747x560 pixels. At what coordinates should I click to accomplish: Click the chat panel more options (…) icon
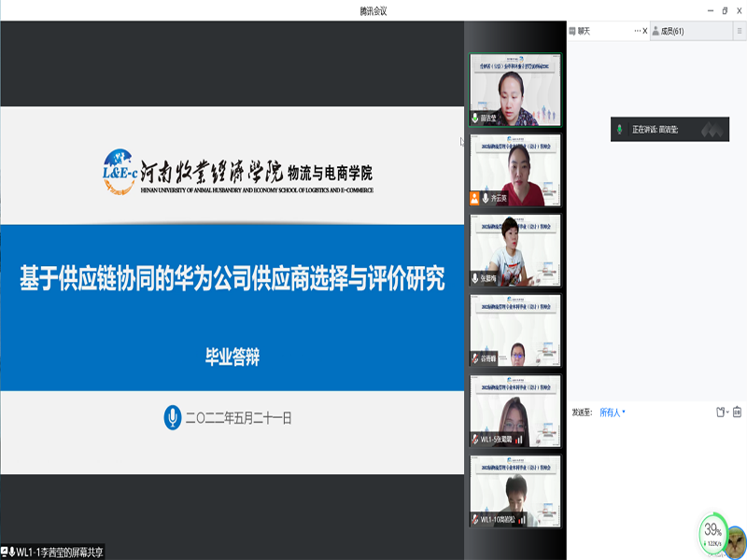coord(637,31)
